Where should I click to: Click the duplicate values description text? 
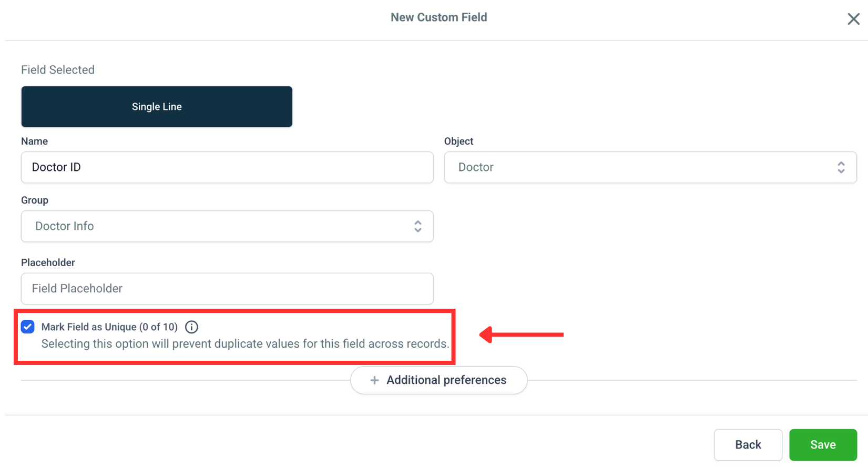click(245, 344)
